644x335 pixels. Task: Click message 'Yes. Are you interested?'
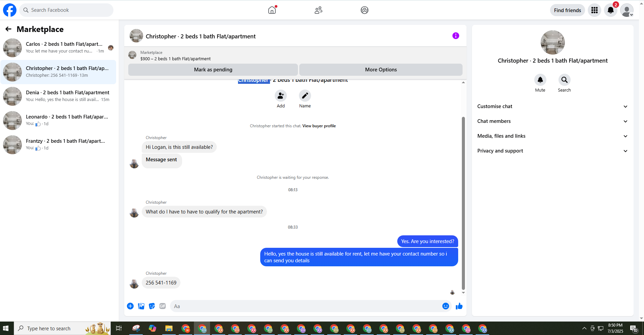click(x=428, y=241)
